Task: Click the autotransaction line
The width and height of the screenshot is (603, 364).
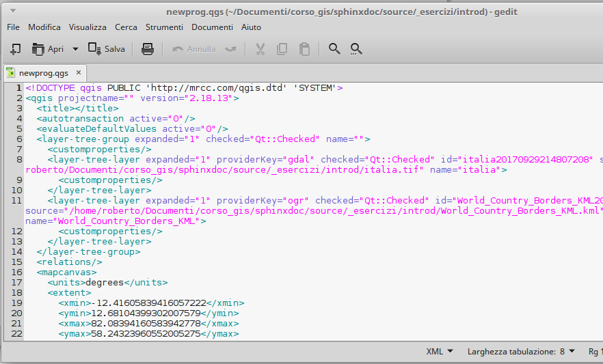Action: (x=116, y=119)
